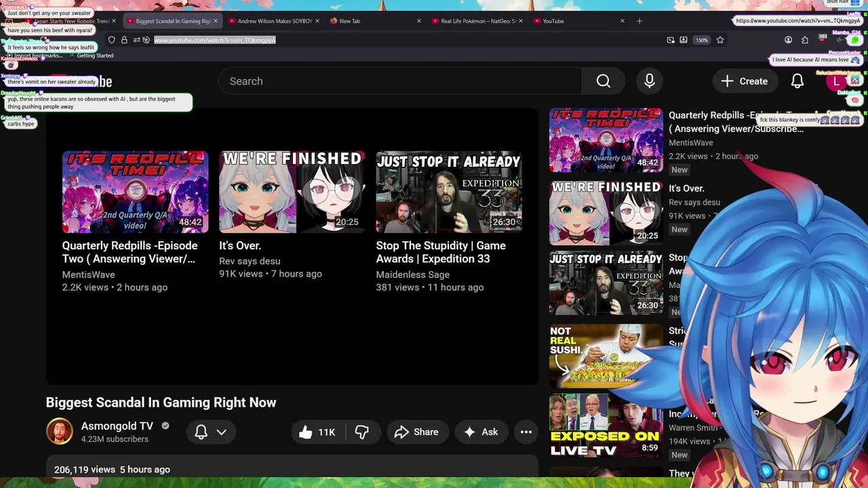Click Asmongold TV channel avatar
This screenshot has width=868, height=488.
point(59,432)
